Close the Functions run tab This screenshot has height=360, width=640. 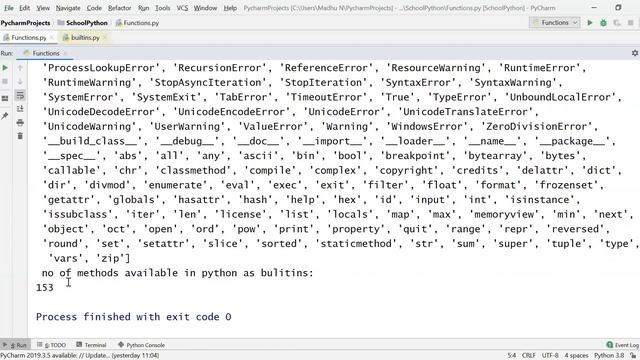tap(65, 53)
